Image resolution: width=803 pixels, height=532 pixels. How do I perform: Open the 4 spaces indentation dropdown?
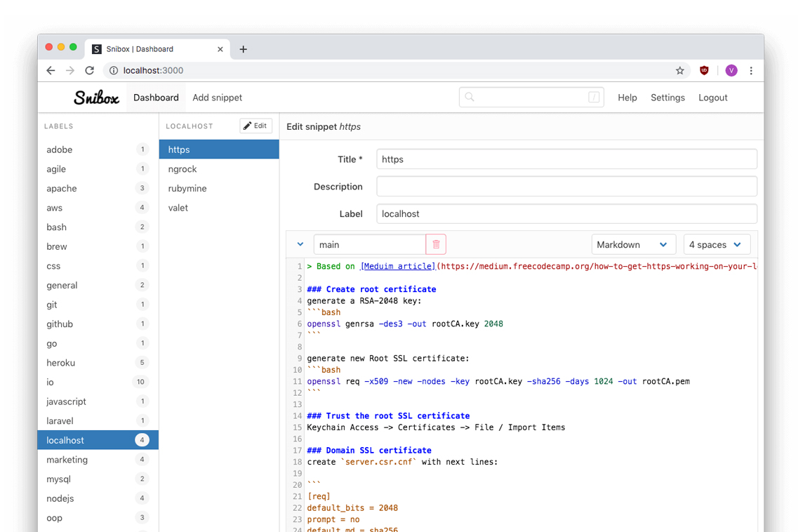(717, 244)
